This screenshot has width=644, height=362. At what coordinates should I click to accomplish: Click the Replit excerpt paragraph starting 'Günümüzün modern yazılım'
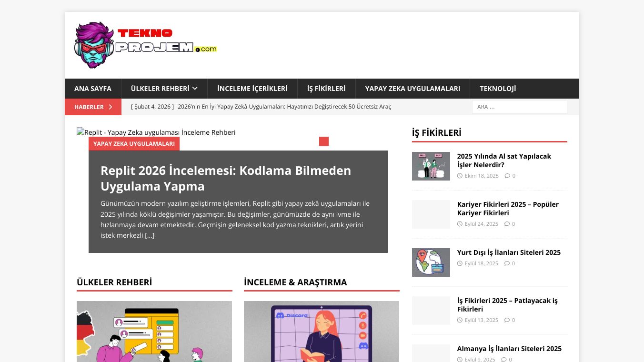(x=235, y=219)
